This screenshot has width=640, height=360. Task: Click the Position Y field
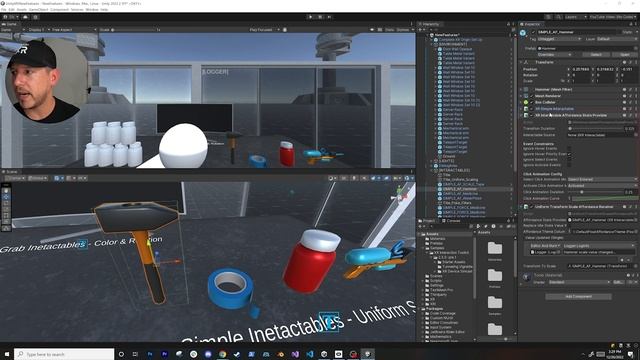tap(606, 69)
